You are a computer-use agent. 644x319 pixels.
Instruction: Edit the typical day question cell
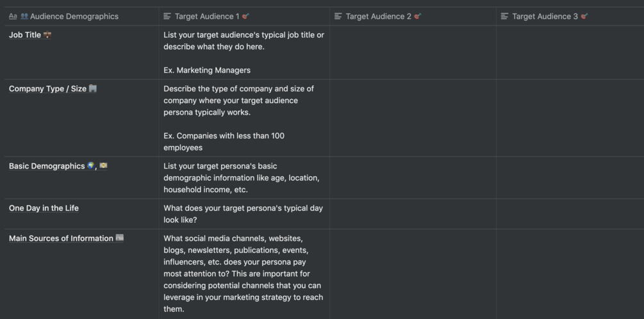pyautogui.click(x=244, y=214)
